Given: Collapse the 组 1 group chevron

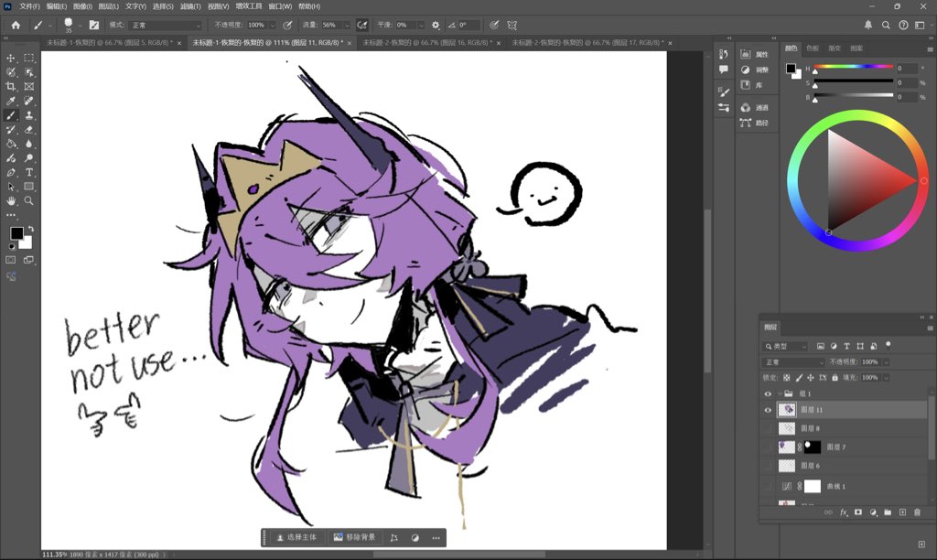Looking at the screenshot, I should [x=780, y=393].
